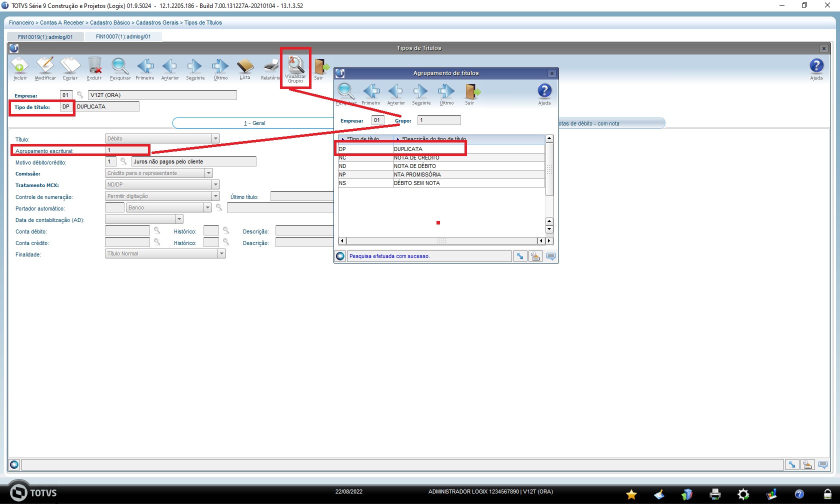This screenshot has width=840, height=504.
Task: Select the NOTA DE CRÉDITO row
Action: tap(441, 157)
